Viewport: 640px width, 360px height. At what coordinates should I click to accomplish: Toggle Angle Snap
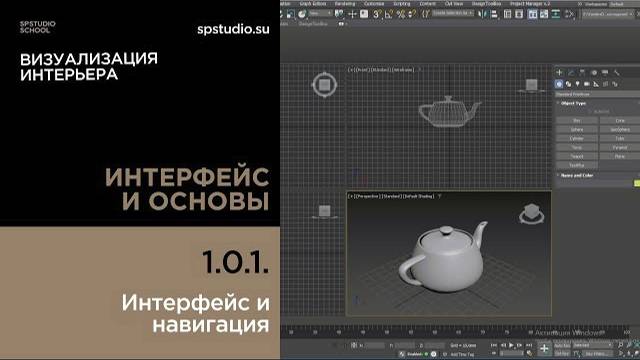pyautogui.click(x=389, y=14)
